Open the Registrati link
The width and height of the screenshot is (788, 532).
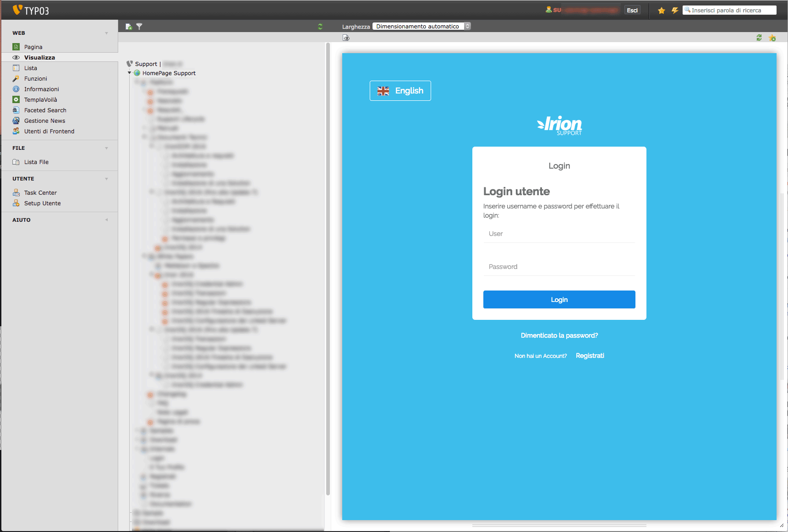[590, 356]
